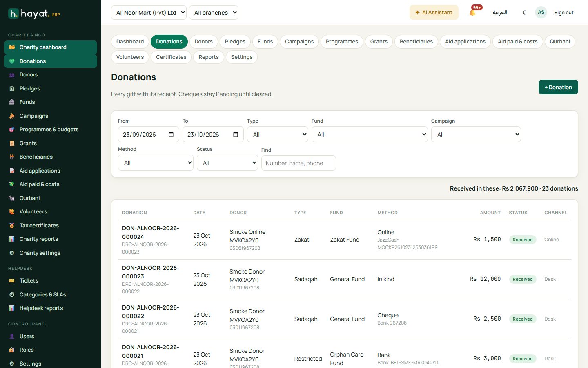
Task: Open the AI Assistant
Action: (434, 13)
